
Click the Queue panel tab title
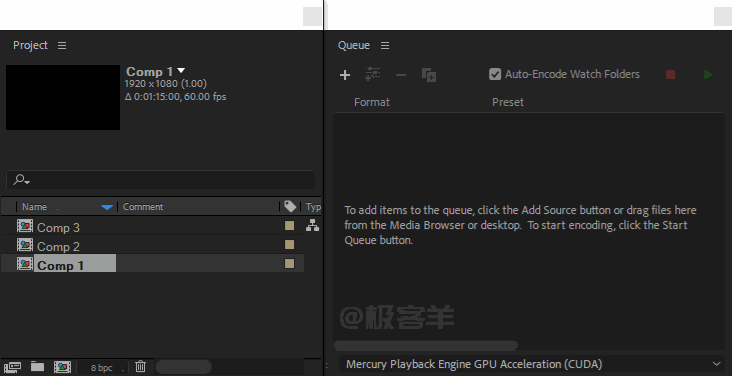click(354, 45)
